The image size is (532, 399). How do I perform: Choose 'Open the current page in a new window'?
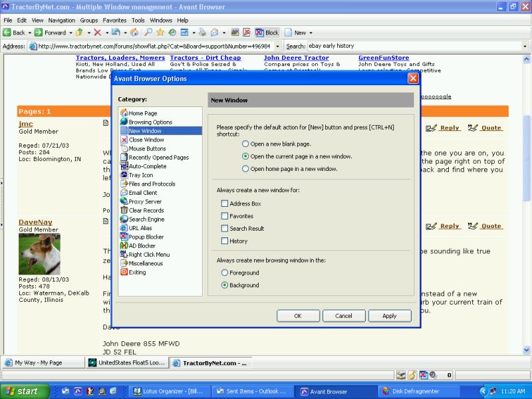[245, 156]
